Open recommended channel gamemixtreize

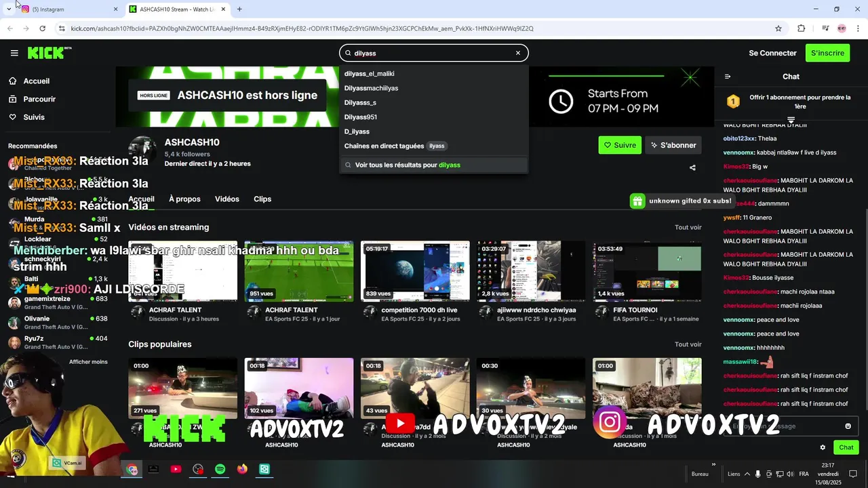[x=58, y=303]
